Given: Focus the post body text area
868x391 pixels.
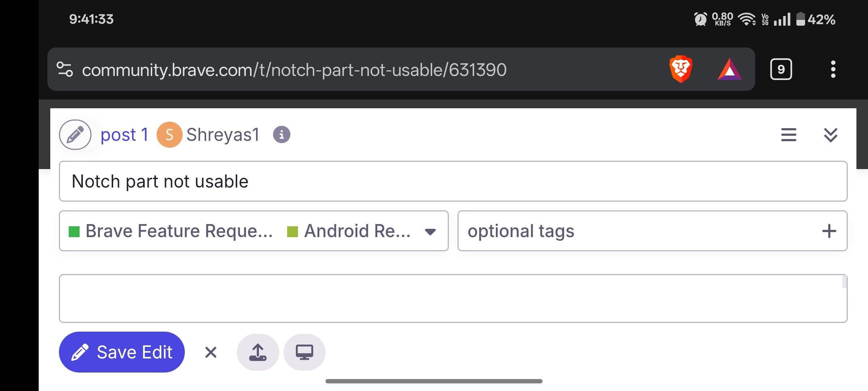Looking at the screenshot, I should (x=453, y=298).
